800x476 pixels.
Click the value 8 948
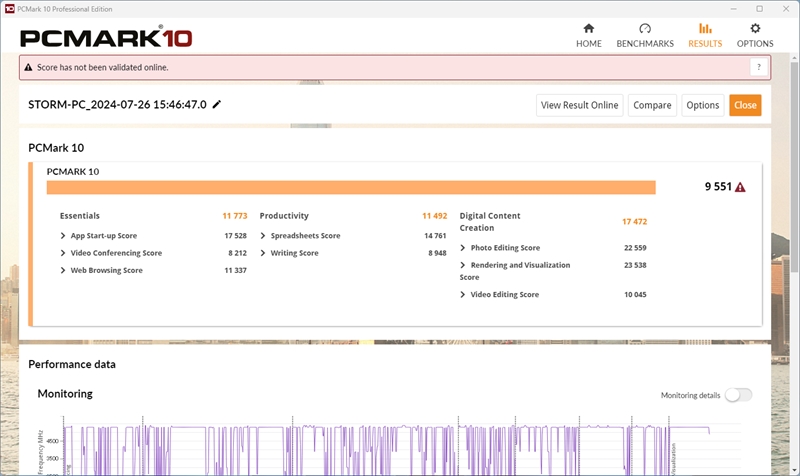[x=437, y=253]
